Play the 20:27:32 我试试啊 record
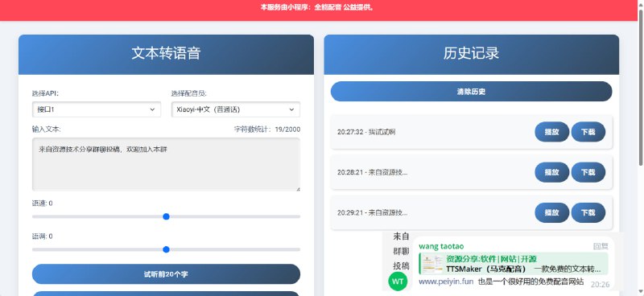This screenshot has width=644, height=296. (551, 132)
